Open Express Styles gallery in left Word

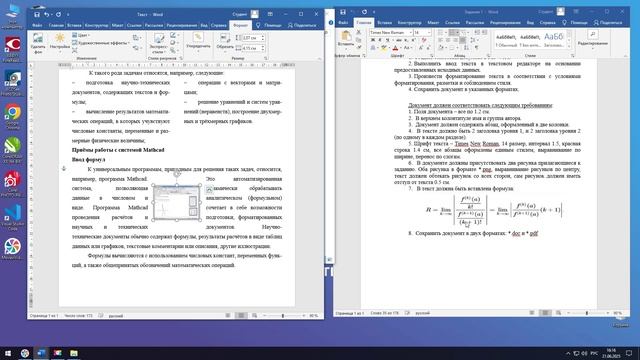click(158, 44)
